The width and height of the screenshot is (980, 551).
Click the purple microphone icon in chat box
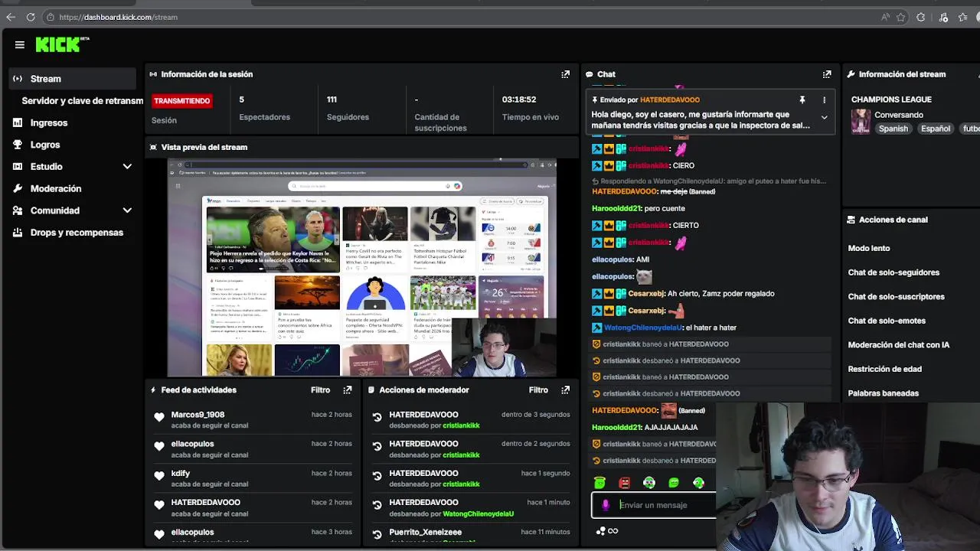(606, 505)
